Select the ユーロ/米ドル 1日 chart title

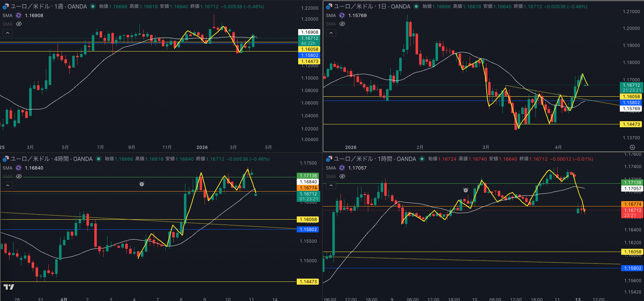click(372, 6)
